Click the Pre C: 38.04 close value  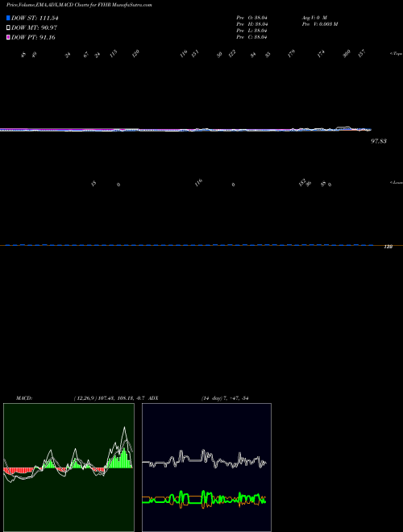click(x=252, y=37)
